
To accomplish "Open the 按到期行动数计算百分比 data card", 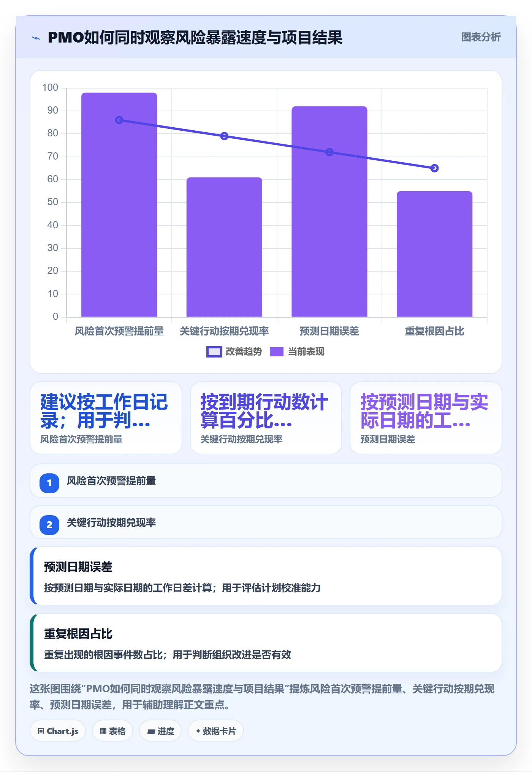I will [x=266, y=418].
